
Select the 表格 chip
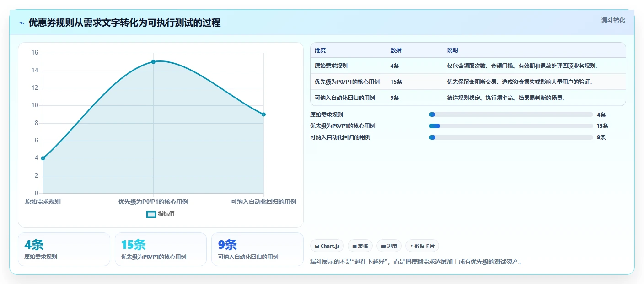point(360,246)
